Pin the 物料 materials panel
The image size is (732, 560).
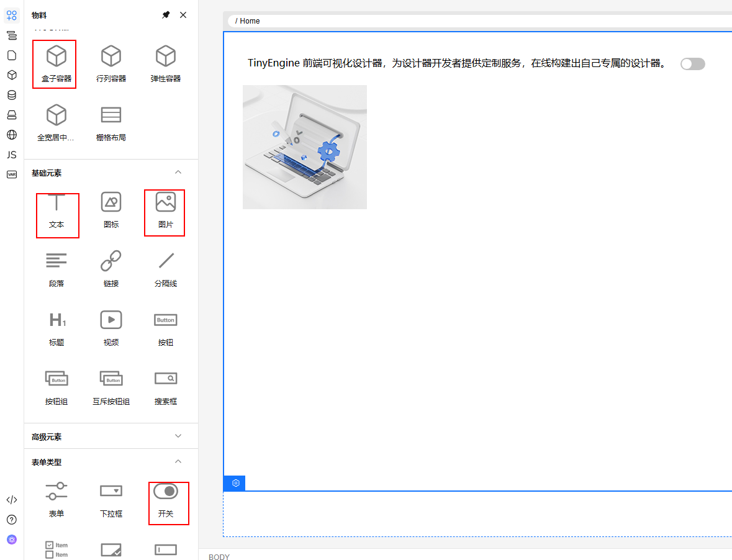tap(165, 14)
